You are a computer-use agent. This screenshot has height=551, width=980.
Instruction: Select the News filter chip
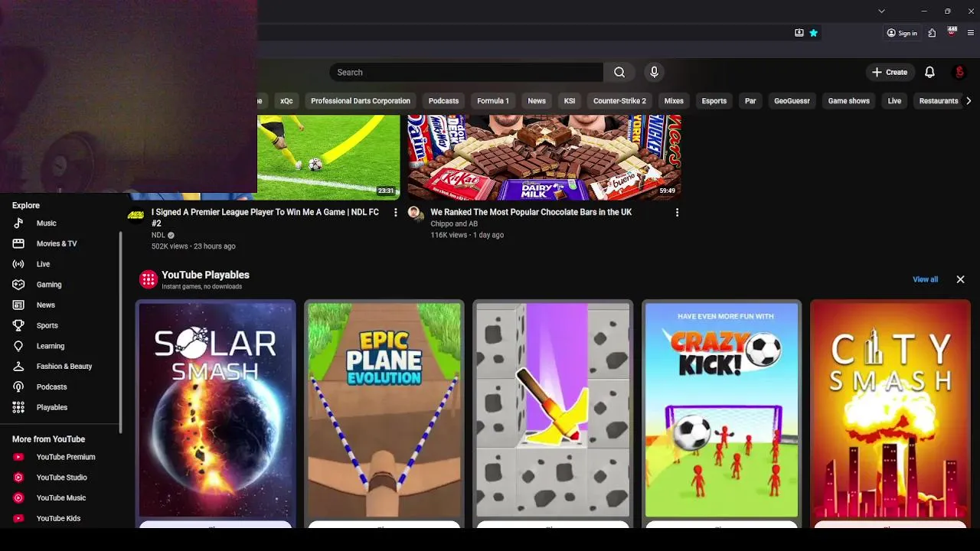coord(537,101)
